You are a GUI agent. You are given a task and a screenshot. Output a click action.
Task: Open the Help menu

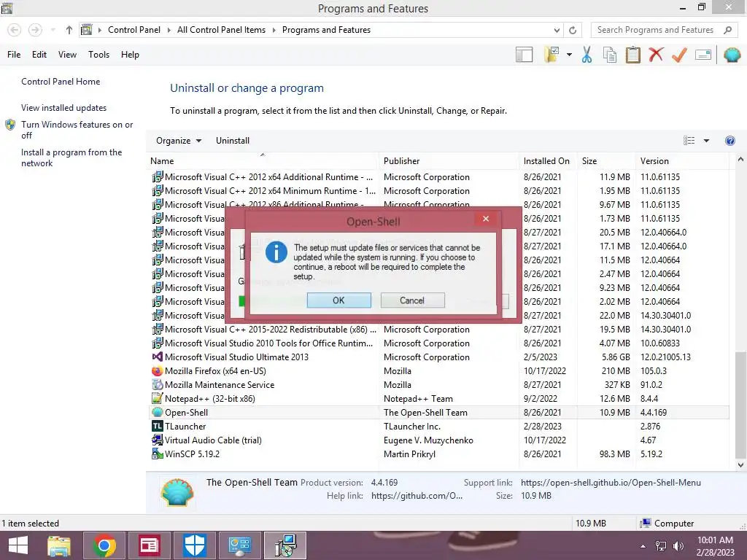coord(130,55)
